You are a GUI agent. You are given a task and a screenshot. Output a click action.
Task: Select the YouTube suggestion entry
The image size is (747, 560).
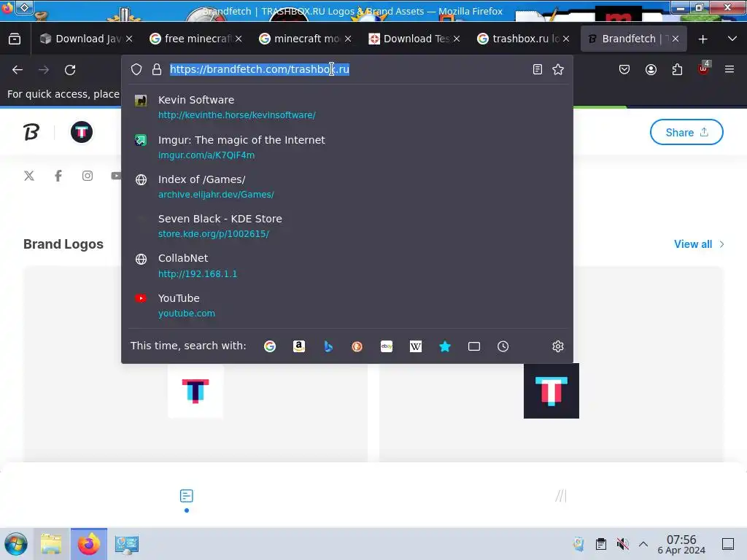(x=347, y=306)
